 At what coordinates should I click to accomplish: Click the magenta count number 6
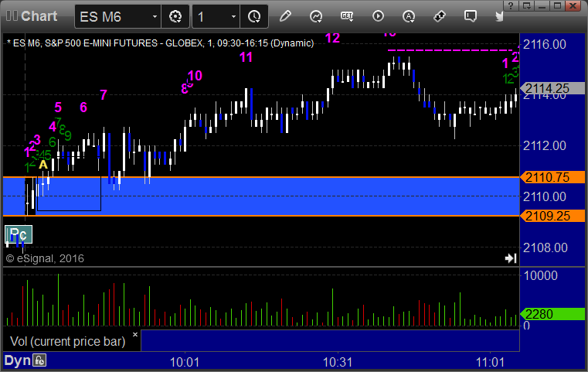[x=83, y=108]
